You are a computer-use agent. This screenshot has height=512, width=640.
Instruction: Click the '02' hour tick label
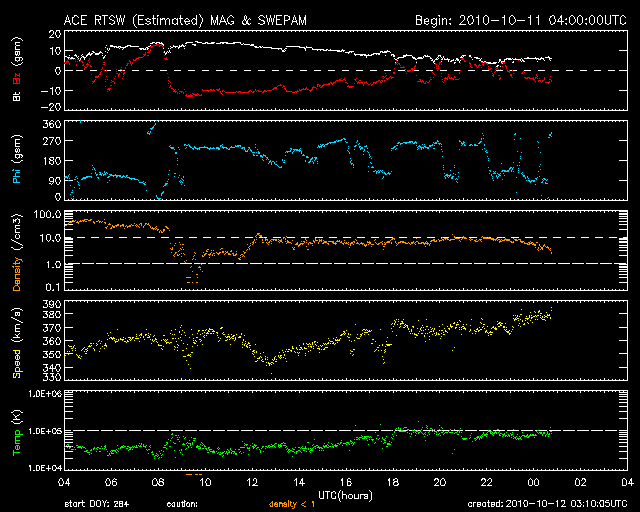580,482
